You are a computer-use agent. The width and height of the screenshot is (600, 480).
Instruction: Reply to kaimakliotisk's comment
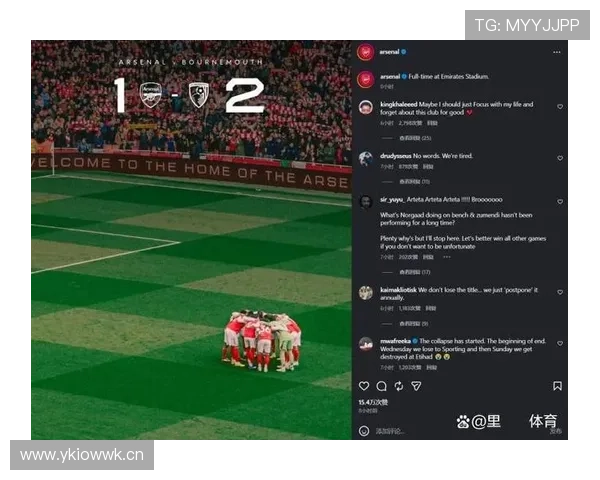[x=431, y=308]
